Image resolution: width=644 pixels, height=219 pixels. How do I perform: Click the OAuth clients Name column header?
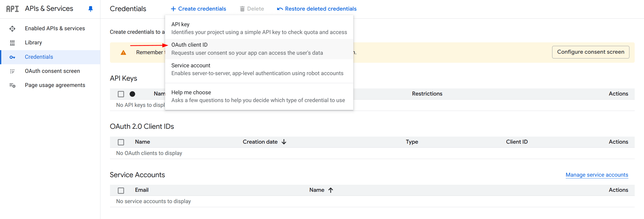pos(142,142)
